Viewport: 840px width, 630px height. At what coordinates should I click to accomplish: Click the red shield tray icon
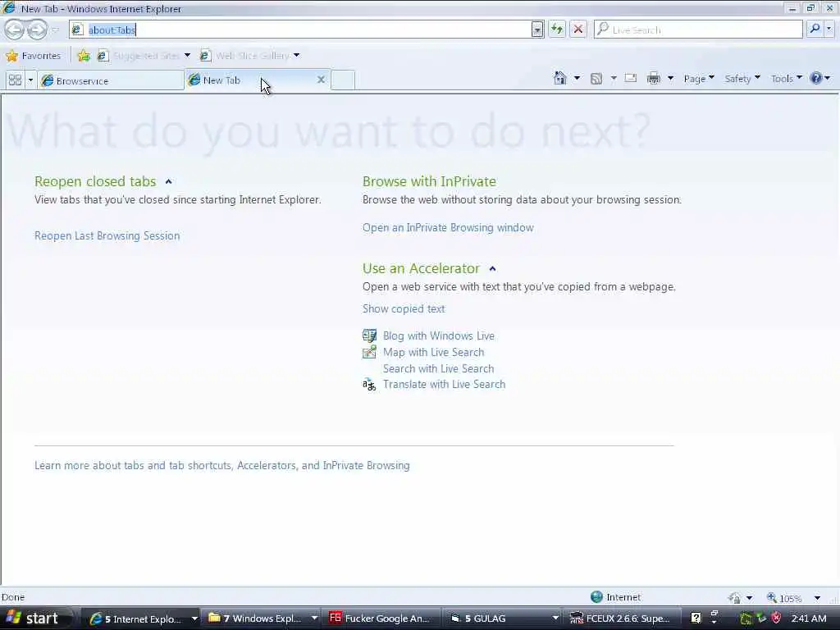pos(776,619)
